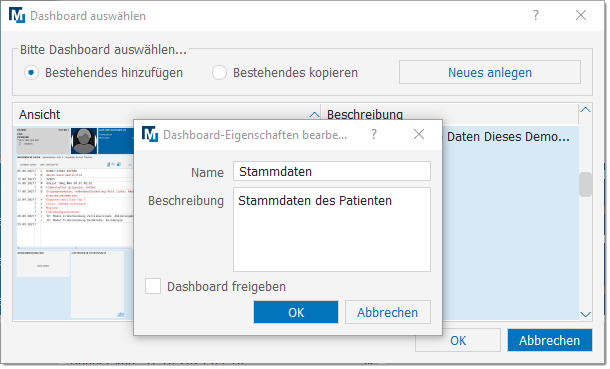Open help in Dashboard auswählen title bar
This screenshot has width=610, height=369.
click(536, 15)
